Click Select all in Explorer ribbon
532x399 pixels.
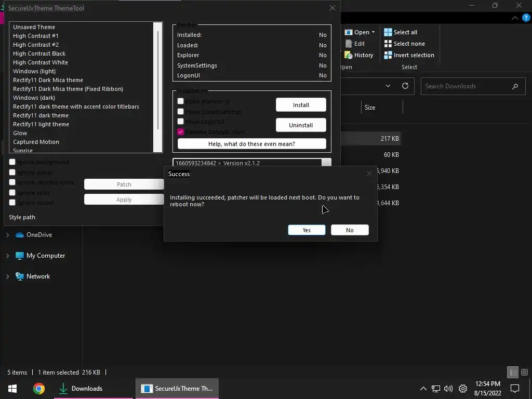coord(401,32)
